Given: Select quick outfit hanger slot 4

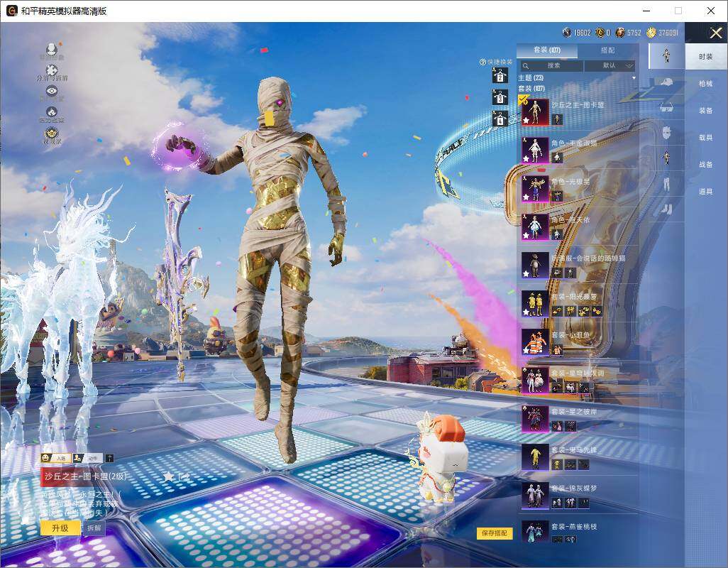Looking at the screenshot, I should [500, 119].
